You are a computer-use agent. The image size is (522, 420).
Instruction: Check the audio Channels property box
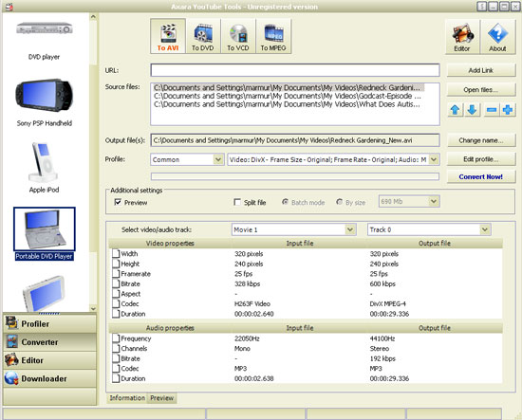[116, 348]
